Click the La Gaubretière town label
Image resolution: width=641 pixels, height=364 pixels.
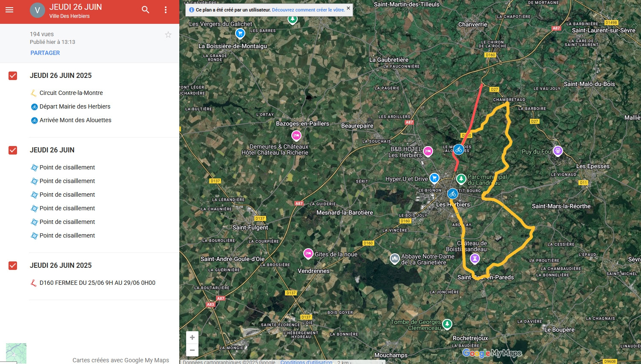coord(388,60)
